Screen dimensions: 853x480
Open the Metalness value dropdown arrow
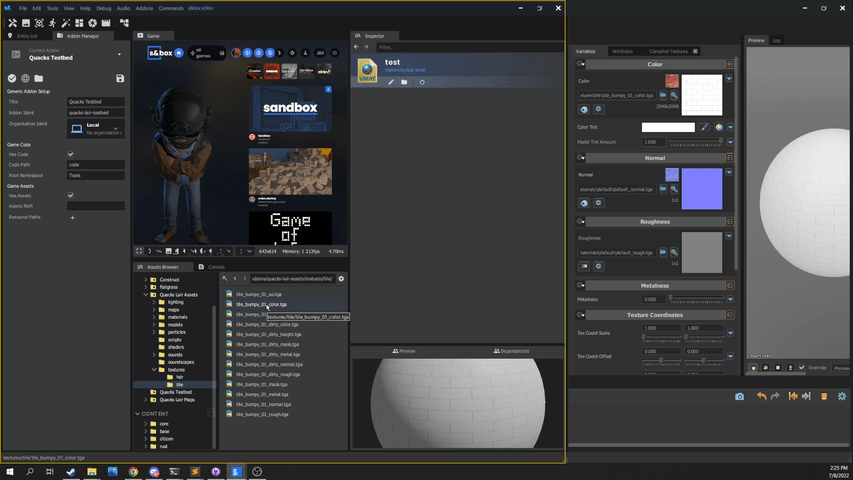click(730, 299)
